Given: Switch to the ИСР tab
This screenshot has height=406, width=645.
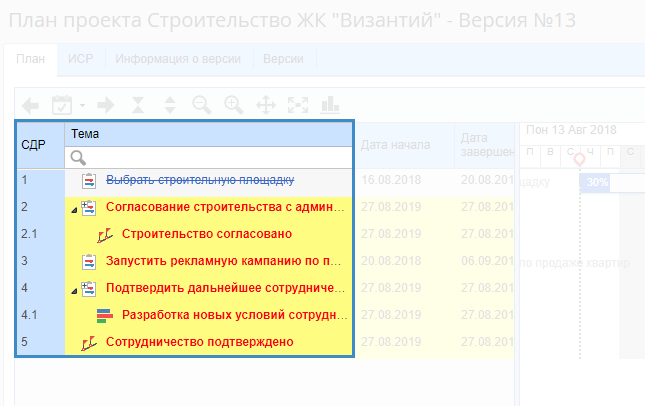Looking at the screenshot, I should click(81, 59).
